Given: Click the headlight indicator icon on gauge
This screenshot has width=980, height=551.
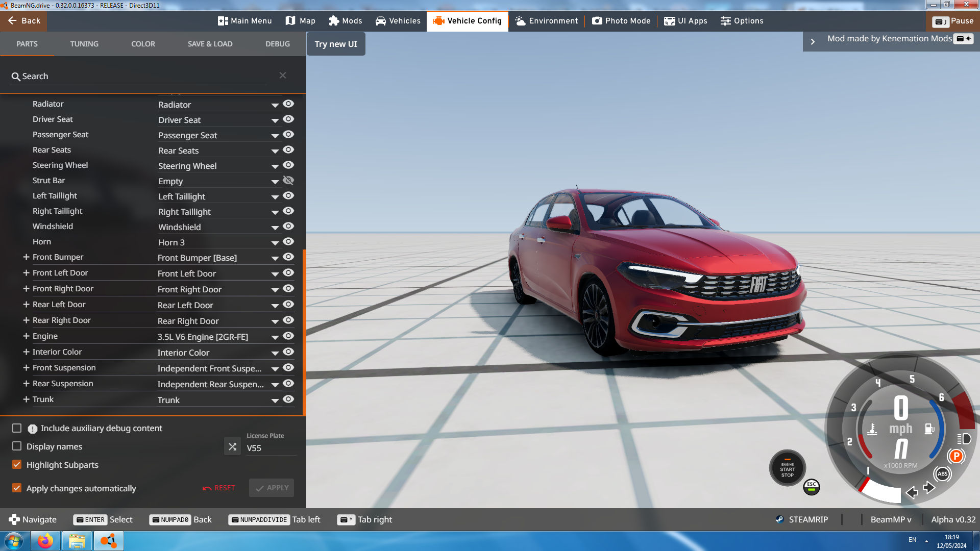Looking at the screenshot, I should [x=964, y=439].
